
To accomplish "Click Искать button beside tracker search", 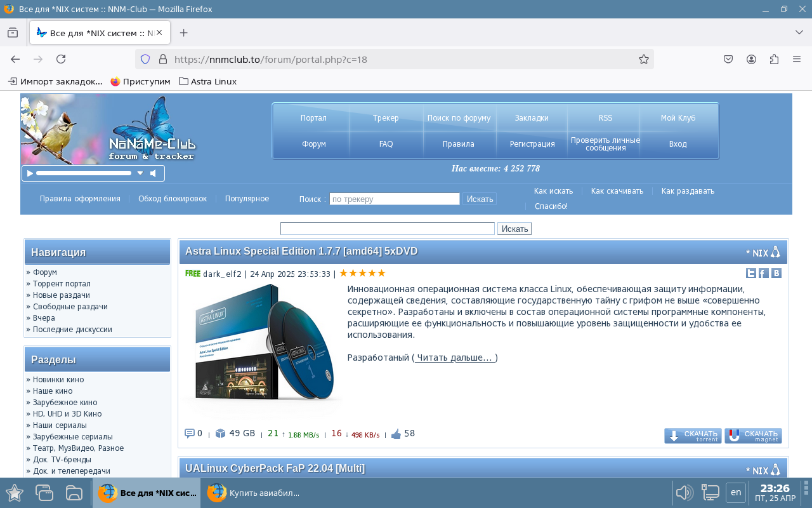I will click(480, 199).
